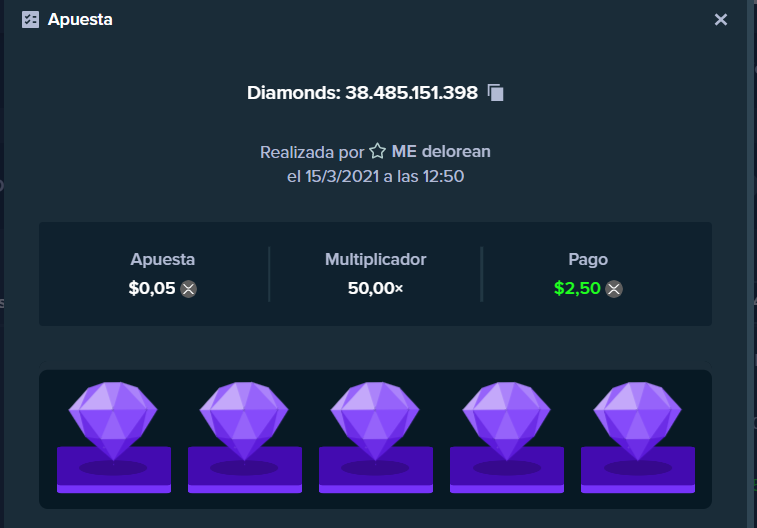This screenshot has width=757, height=528.
Task: Click the Pago label
Action: point(588,260)
